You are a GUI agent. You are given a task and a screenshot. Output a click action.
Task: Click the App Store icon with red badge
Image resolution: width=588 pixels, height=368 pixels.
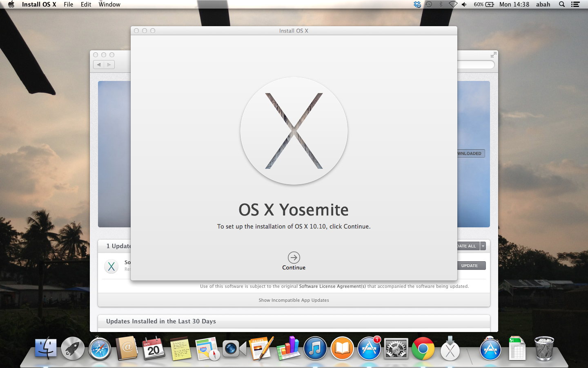(x=369, y=349)
